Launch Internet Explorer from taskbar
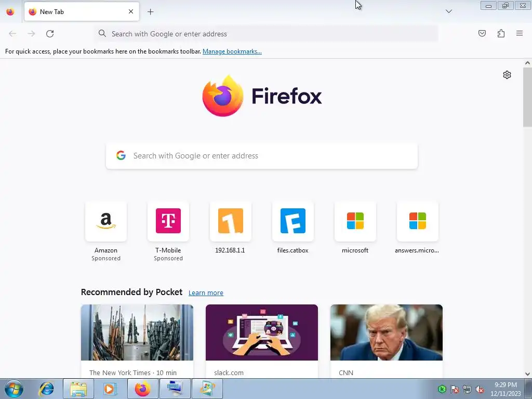This screenshot has height=399, width=532. (x=46, y=389)
